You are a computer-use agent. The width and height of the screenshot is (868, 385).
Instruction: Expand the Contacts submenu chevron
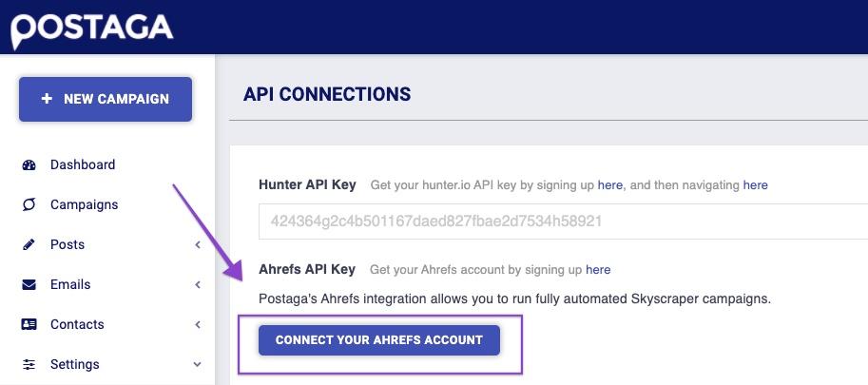pyautogui.click(x=198, y=324)
